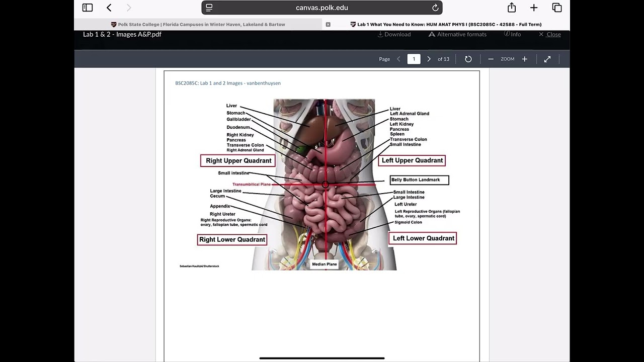The image size is (644, 362).
Task: Click the 'Right Adrenal Gland' label
Action: pyautogui.click(x=245, y=150)
